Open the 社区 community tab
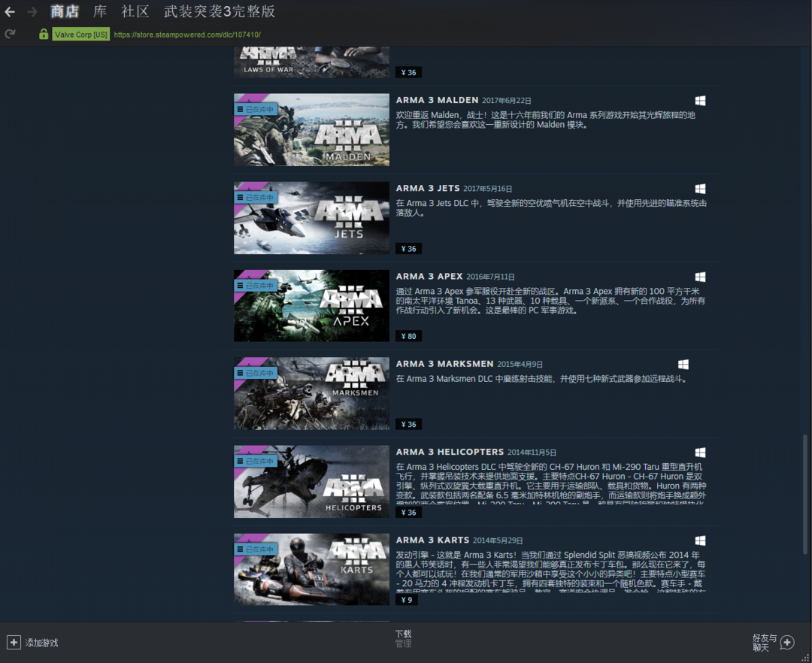The height and width of the screenshot is (663, 812). click(x=135, y=12)
